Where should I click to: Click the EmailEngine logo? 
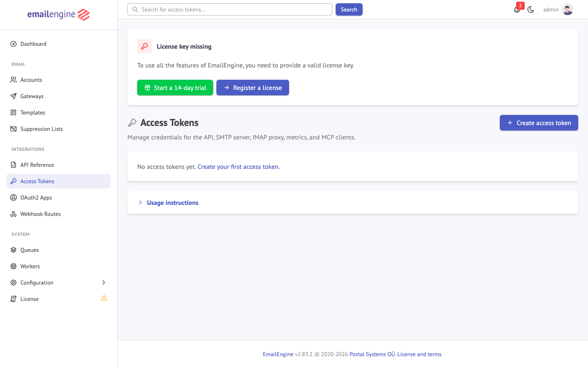click(58, 15)
